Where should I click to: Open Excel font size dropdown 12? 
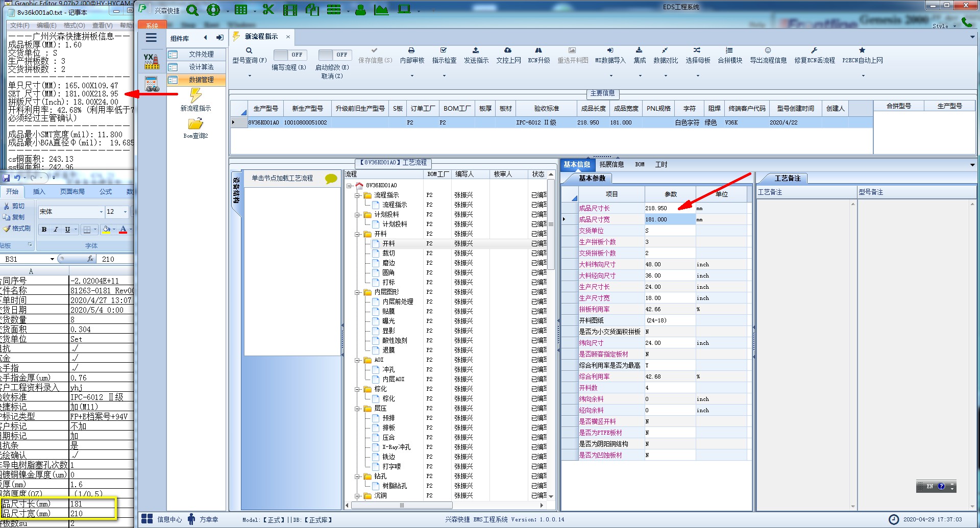point(125,212)
